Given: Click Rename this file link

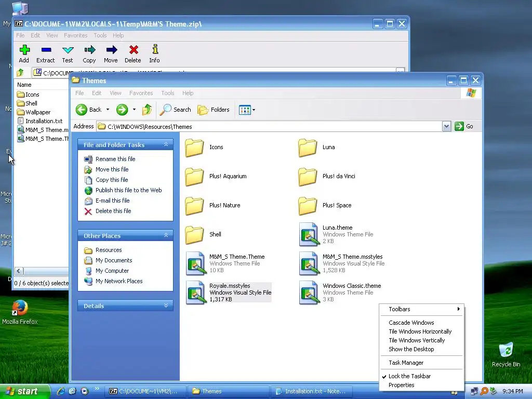Looking at the screenshot, I should coord(115,159).
